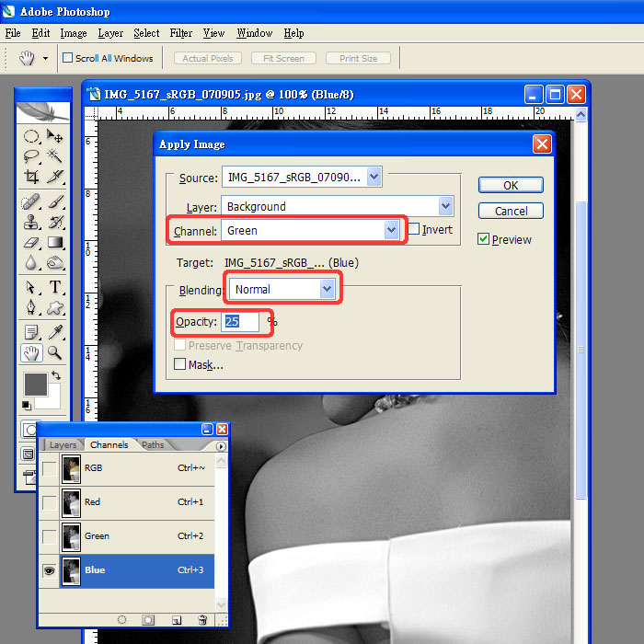Click the delete channel trash icon
The width and height of the screenshot is (644, 644).
pos(202,620)
